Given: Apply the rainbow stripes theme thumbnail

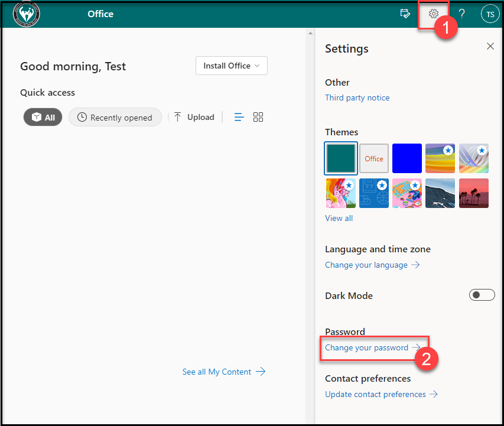Looking at the screenshot, I should click(x=440, y=158).
